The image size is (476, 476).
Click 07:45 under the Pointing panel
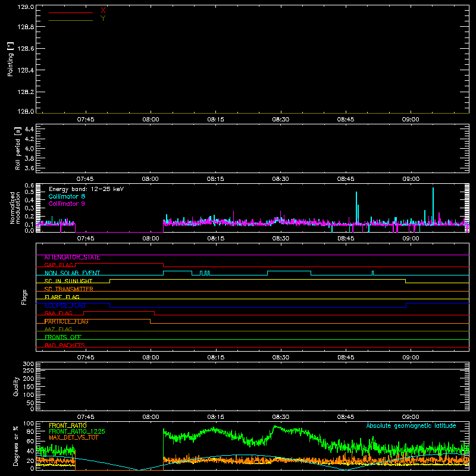coord(86,120)
